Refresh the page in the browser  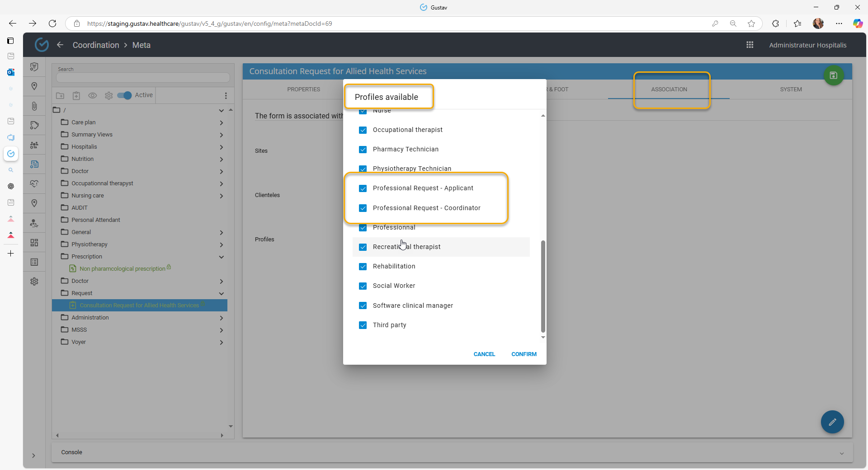click(52, 23)
